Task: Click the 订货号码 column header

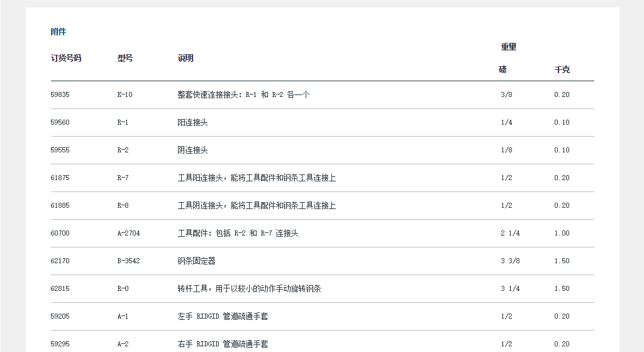Action: [66, 58]
